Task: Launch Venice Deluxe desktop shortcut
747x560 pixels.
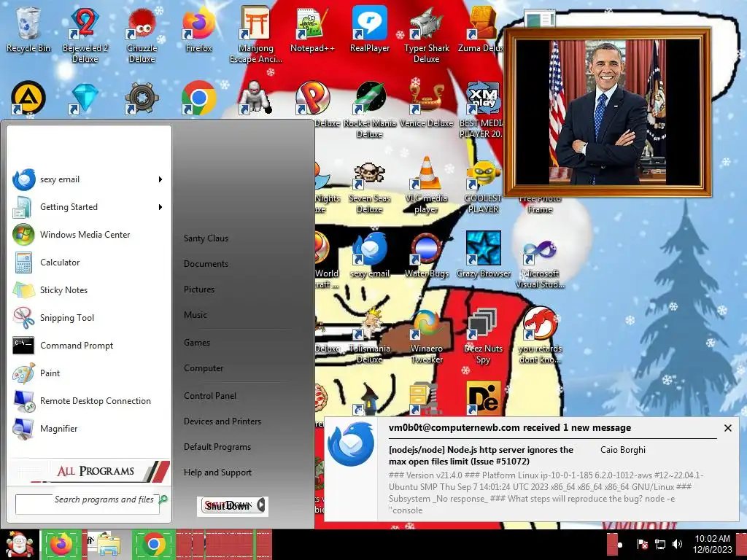Action: point(426,104)
